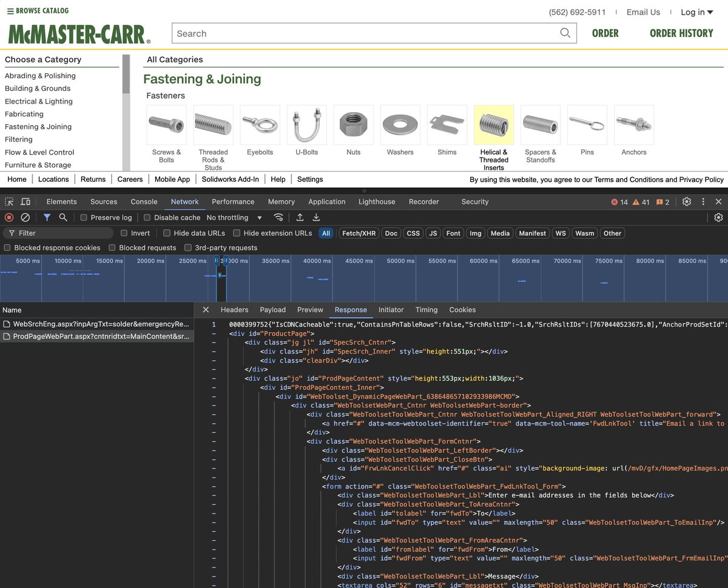
Task: Click the network timeline overview at 40000 ms
Action: (x=317, y=261)
